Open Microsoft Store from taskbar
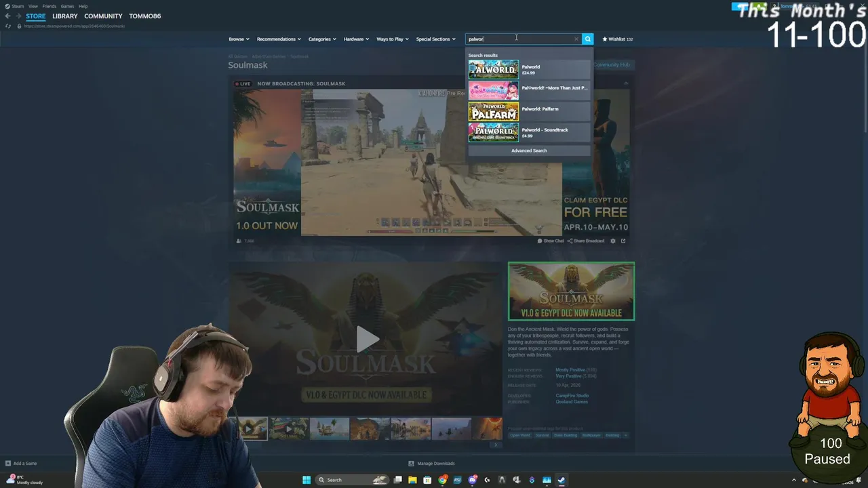This screenshot has height=488, width=868. coord(427,480)
